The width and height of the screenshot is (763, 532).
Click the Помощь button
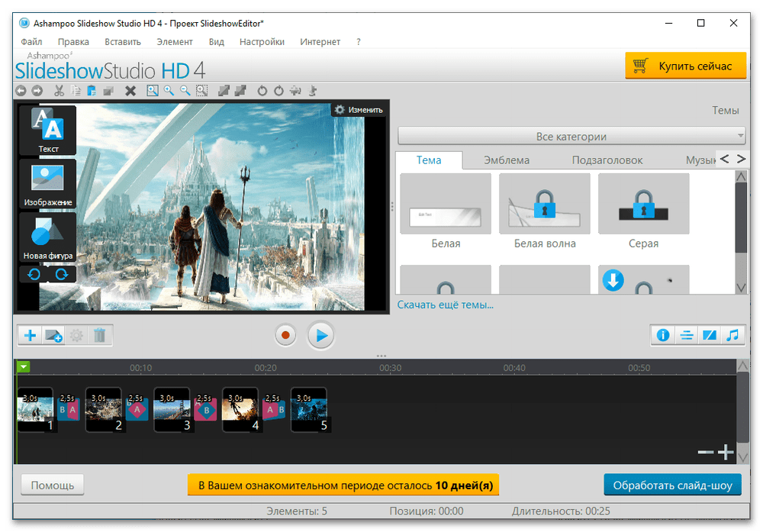tap(52, 485)
